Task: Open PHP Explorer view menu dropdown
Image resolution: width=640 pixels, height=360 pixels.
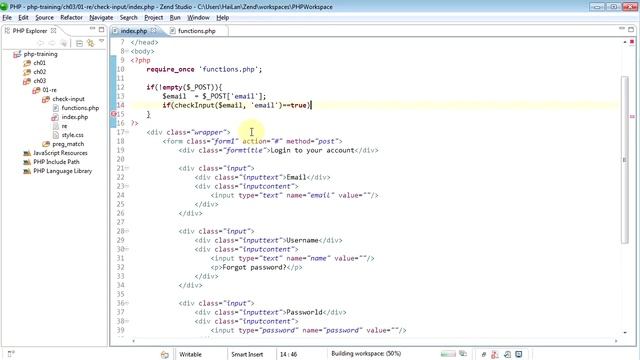Action: coord(101,41)
